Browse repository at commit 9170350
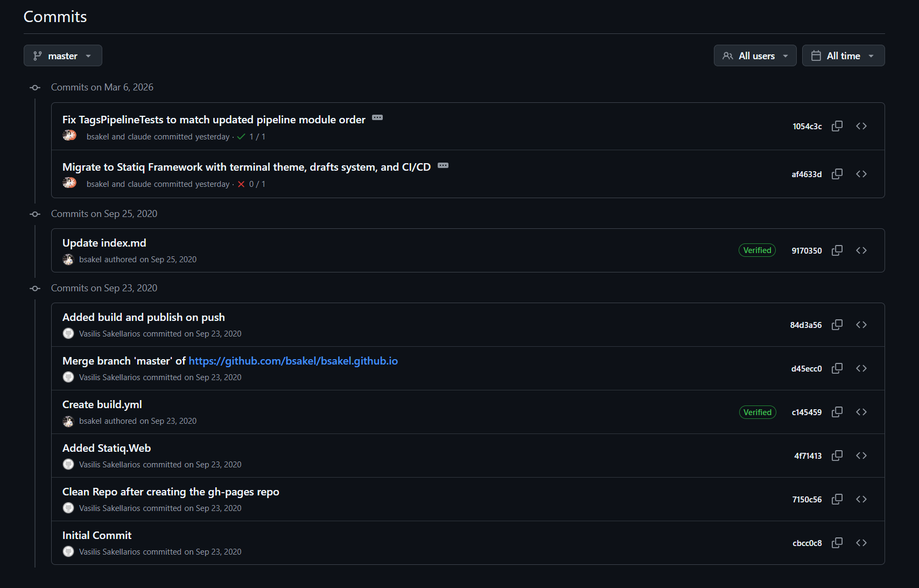The height and width of the screenshot is (588, 919). click(861, 250)
